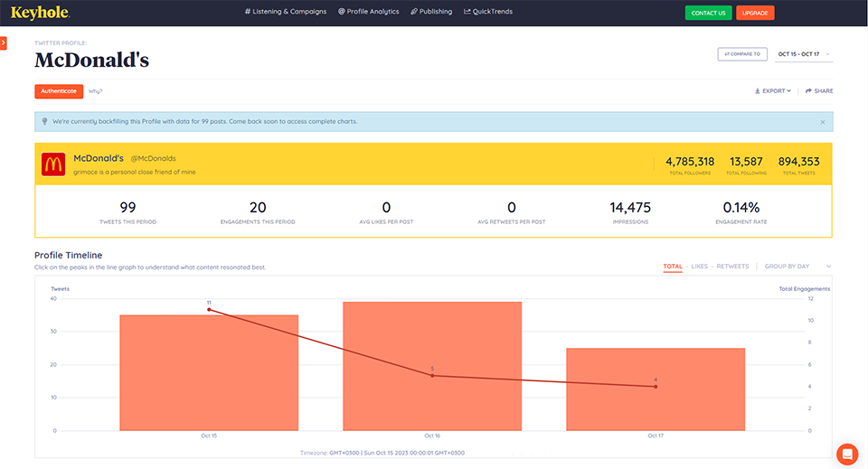Image resolution: width=868 pixels, height=469 pixels.
Task: Go to Publishing section
Action: (431, 12)
